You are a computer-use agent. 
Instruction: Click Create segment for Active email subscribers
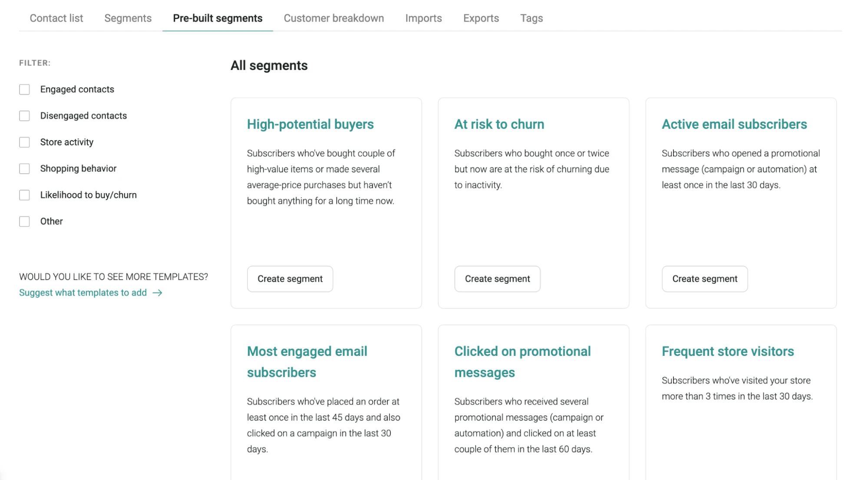pos(705,279)
